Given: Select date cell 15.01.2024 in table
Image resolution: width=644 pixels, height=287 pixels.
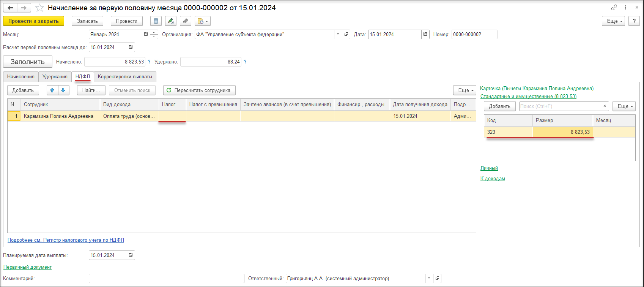Looking at the screenshot, I should tap(420, 116).
